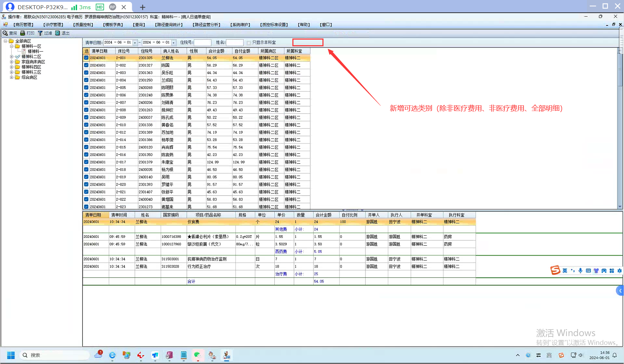Viewport: 624px width, 364px height.
Task: Toggle the 只显示本科室 checkbox
Action: click(249, 43)
